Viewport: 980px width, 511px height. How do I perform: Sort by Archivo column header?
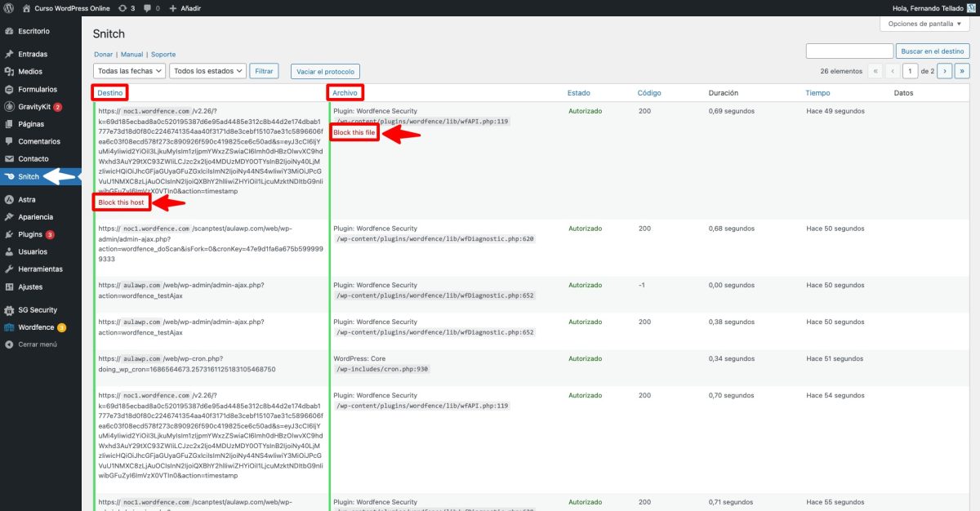(345, 93)
